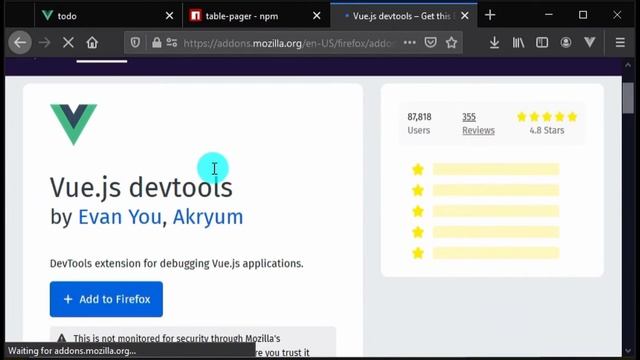Stop loading the page
This screenshot has width=640, height=360.
point(68,42)
